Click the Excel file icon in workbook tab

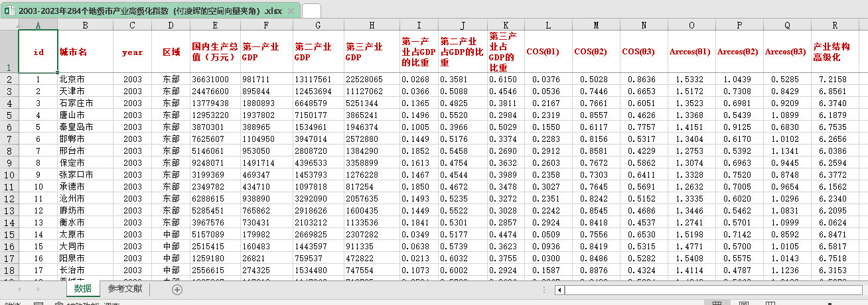point(10,11)
